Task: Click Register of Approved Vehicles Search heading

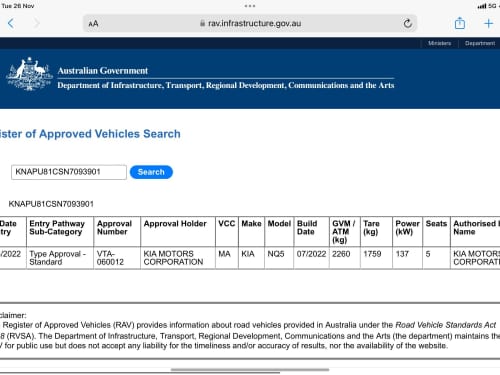Action: [90, 134]
